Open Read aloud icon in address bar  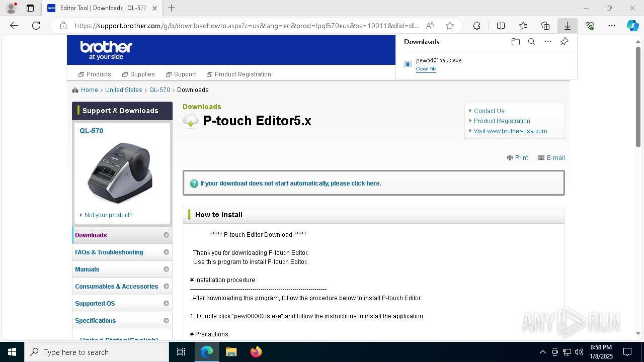tap(430, 26)
